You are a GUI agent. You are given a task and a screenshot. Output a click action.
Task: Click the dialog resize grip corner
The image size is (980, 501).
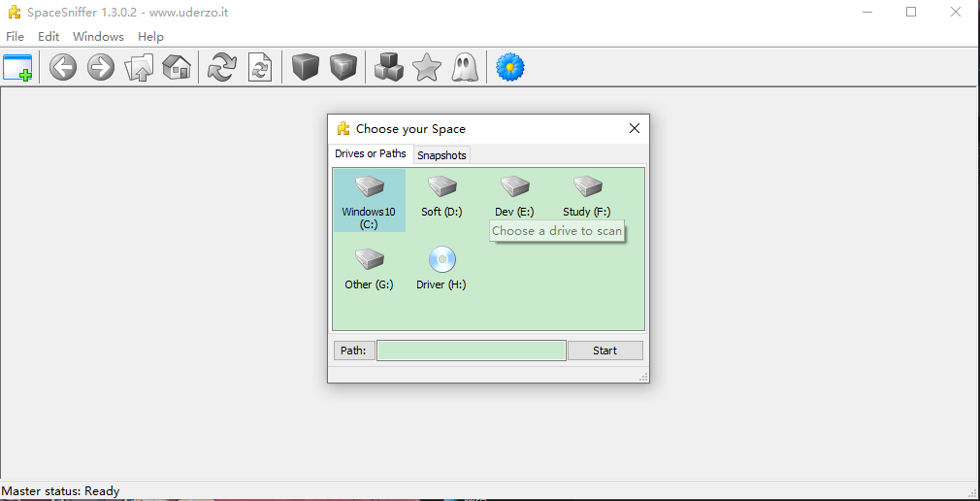(643, 377)
